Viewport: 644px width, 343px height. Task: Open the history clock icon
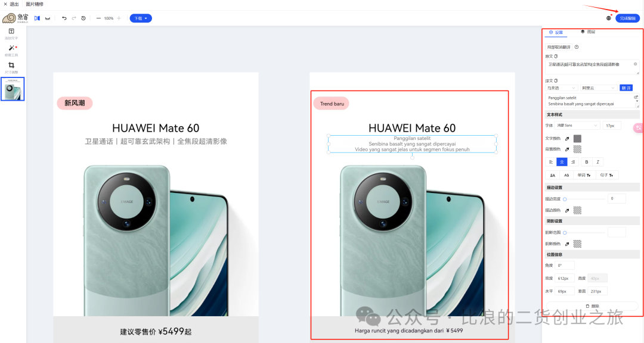click(x=83, y=18)
